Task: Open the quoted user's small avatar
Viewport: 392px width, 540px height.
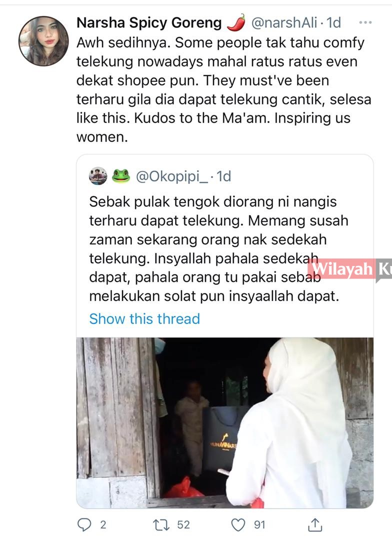Action: point(98,176)
